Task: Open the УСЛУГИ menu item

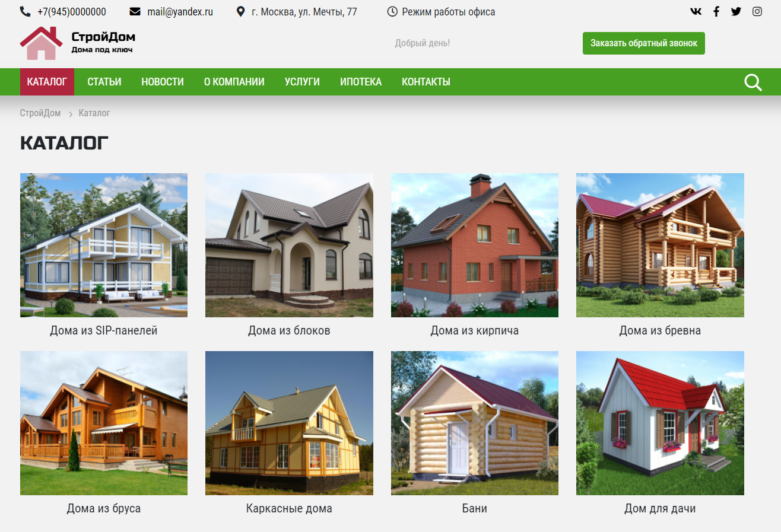Action: (x=302, y=82)
